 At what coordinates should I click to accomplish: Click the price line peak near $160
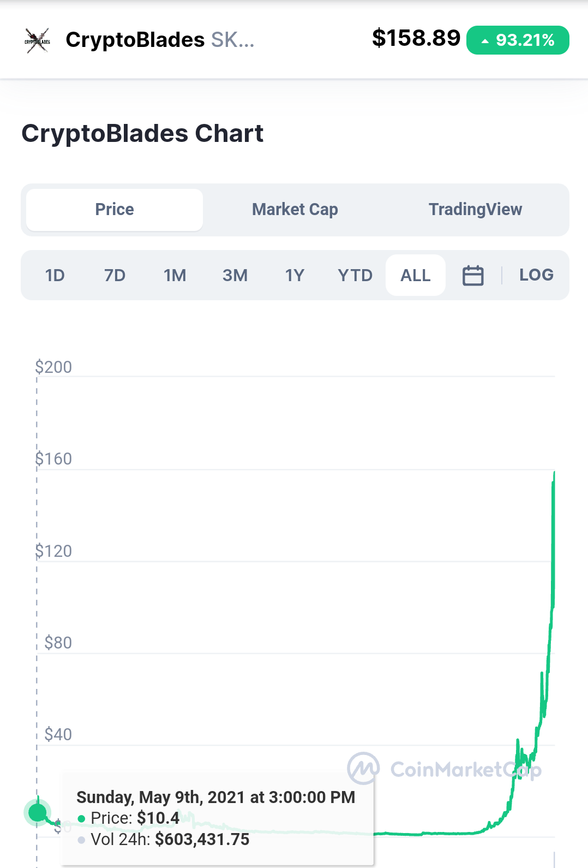554,473
